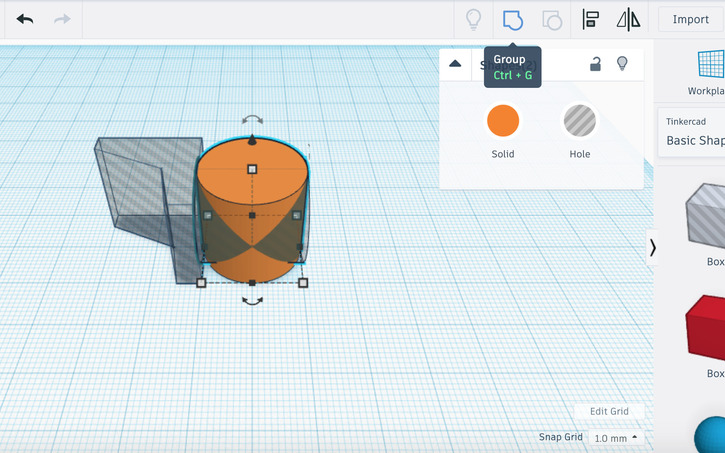The width and height of the screenshot is (725, 453).
Task: Pick the red Box shape
Action: point(706,327)
